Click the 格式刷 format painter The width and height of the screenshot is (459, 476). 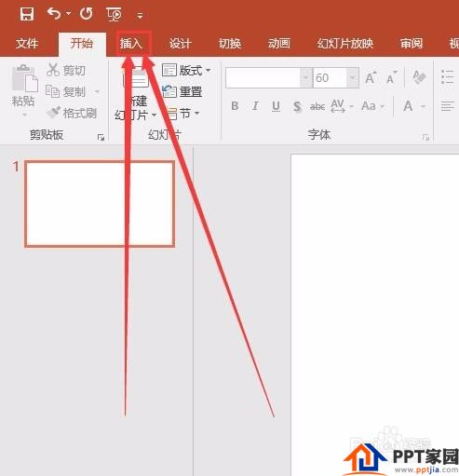coord(72,113)
